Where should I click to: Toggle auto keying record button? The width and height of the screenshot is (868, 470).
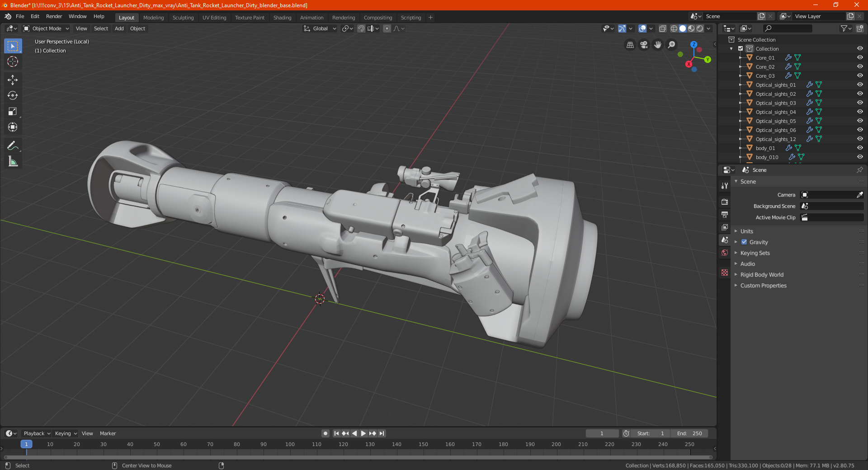point(325,433)
